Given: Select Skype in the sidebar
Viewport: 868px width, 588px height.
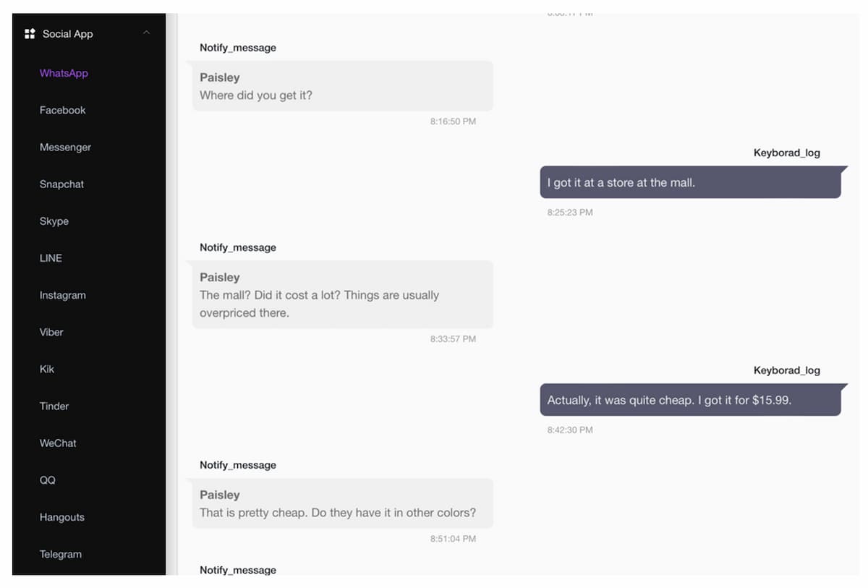Looking at the screenshot, I should pos(54,221).
